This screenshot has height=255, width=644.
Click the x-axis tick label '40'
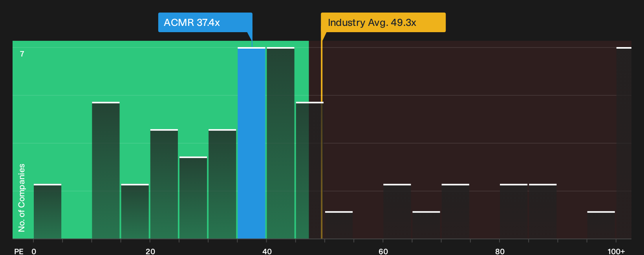[267, 251]
